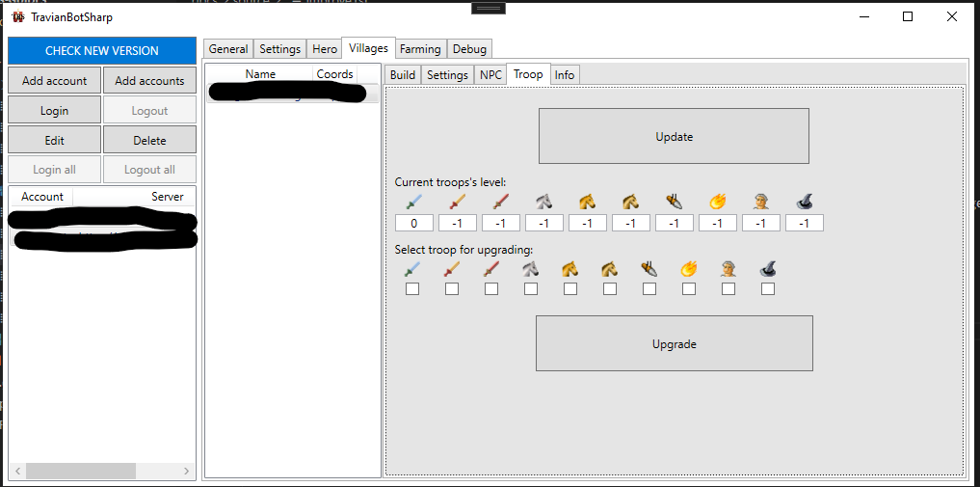
Task: Check the box under the gray horse troop
Action: 531,288
